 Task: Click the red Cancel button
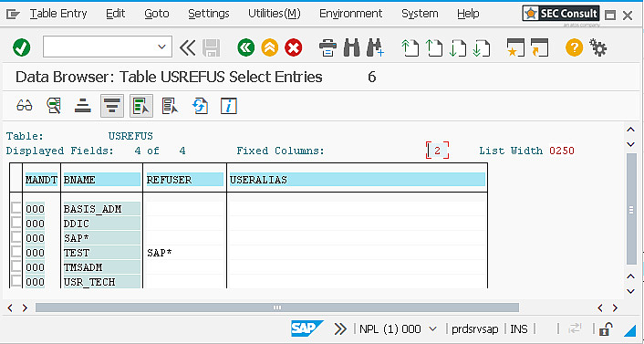point(293,47)
